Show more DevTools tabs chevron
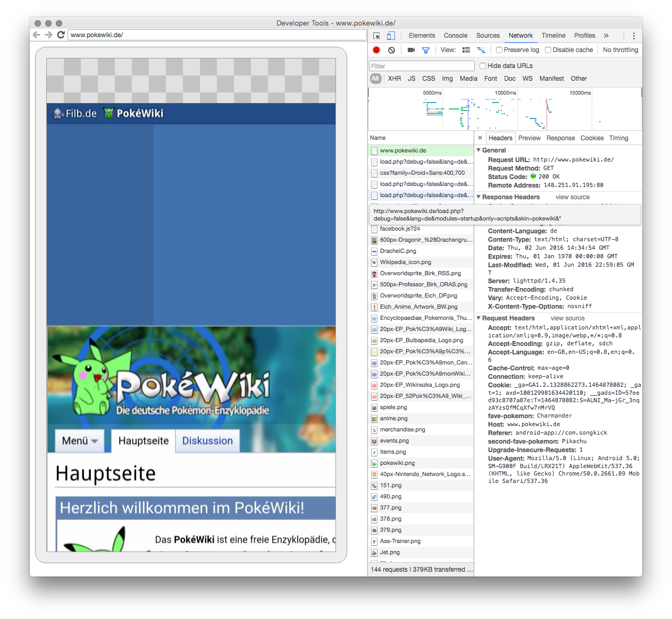 606,36
